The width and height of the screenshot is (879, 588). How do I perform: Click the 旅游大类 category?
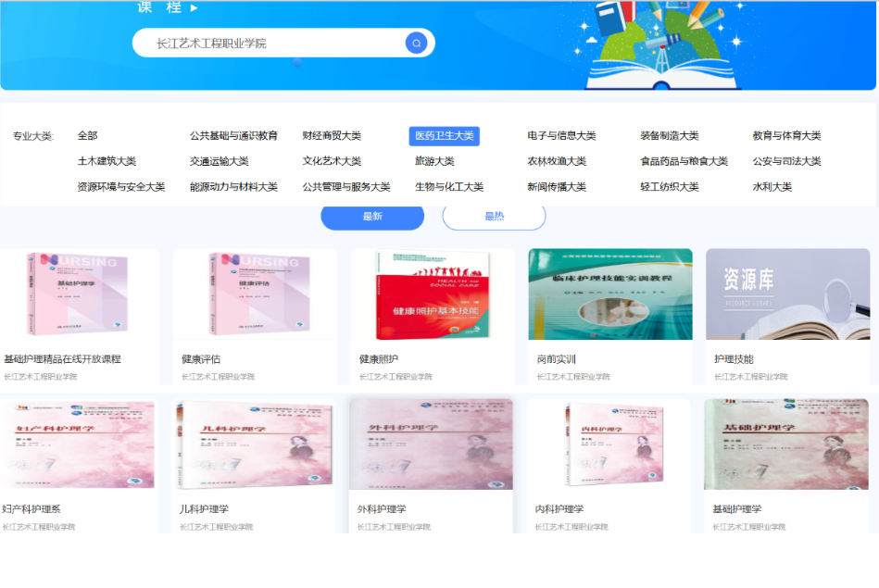pos(434,161)
